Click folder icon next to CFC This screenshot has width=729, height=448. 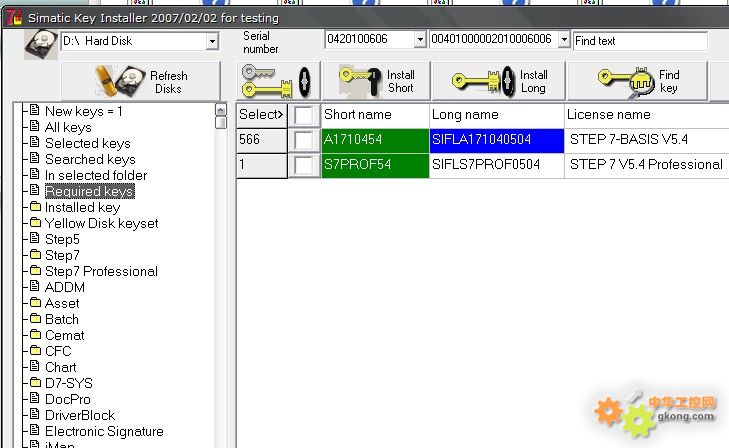[35, 350]
